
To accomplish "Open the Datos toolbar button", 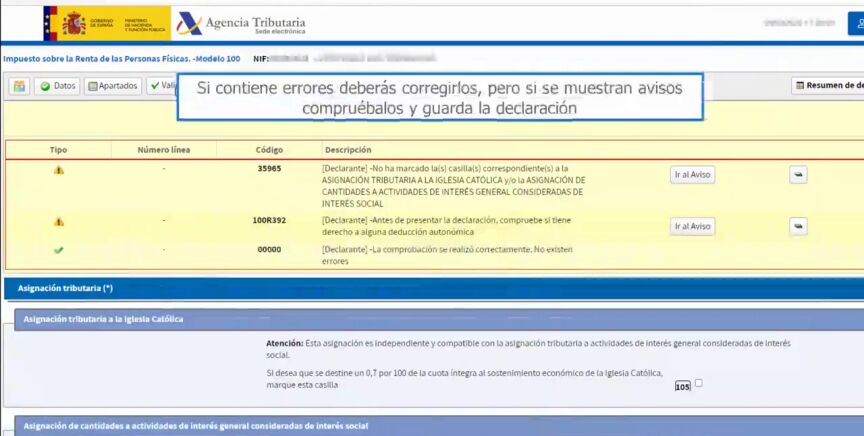I will (x=57, y=86).
